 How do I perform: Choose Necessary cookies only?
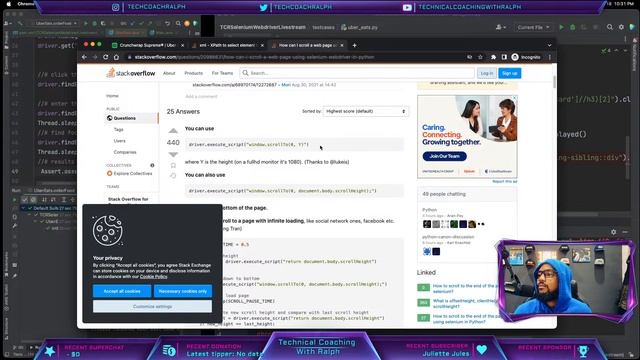(x=183, y=291)
